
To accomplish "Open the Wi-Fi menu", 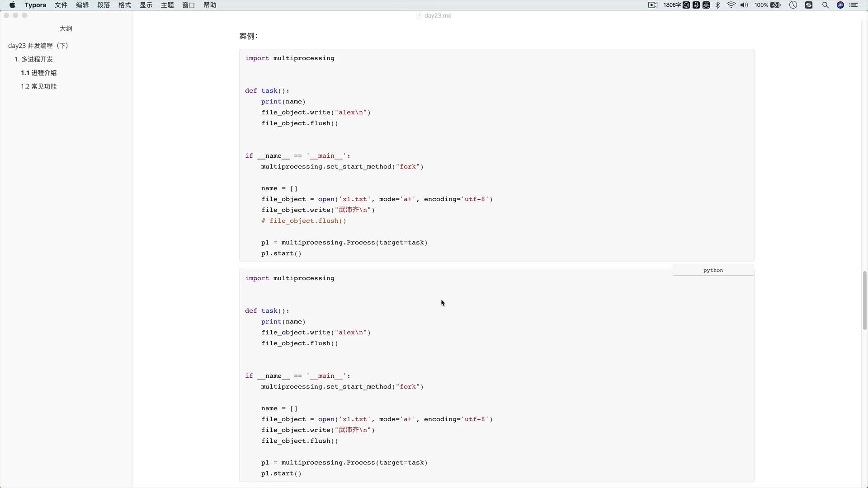I will point(731,5).
